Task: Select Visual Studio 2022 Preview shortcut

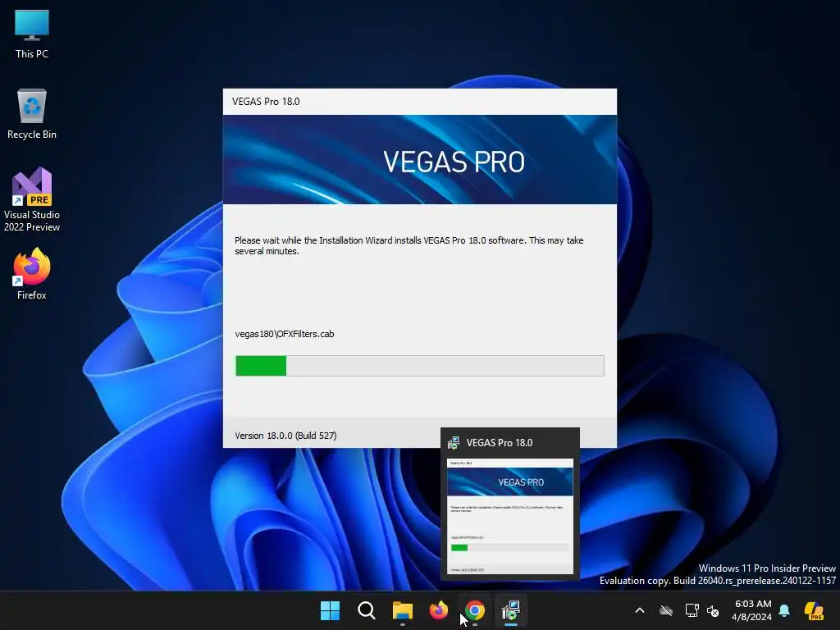Action: (x=32, y=199)
